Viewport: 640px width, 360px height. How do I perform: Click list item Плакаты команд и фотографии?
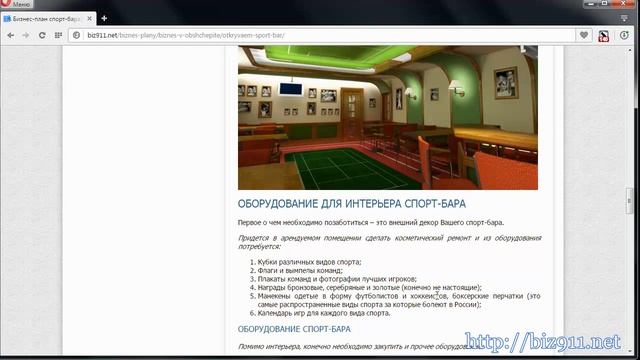point(337,279)
